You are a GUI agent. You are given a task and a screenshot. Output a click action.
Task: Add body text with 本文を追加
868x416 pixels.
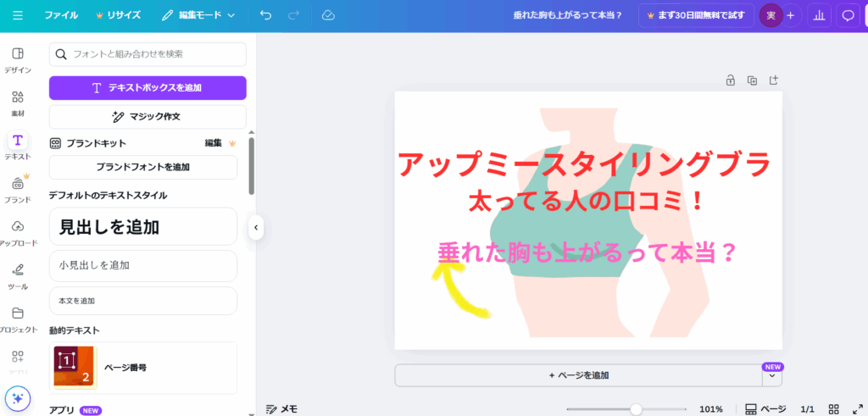click(x=143, y=301)
